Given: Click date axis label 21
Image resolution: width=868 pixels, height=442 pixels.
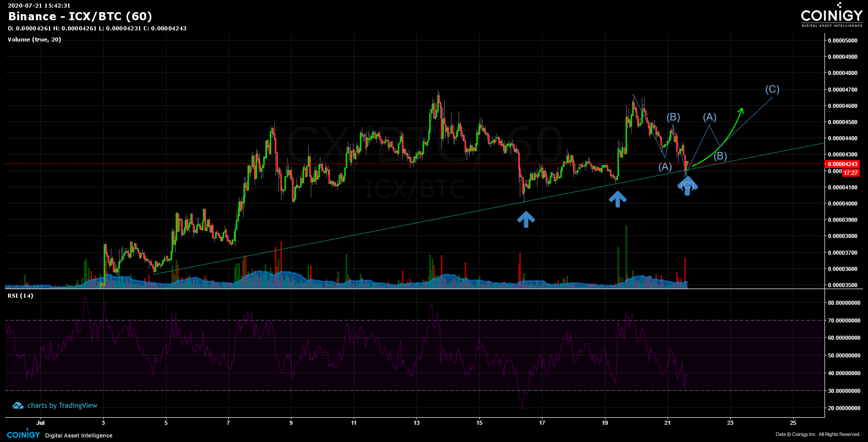Looking at the screenshot, I should [668, 423].
